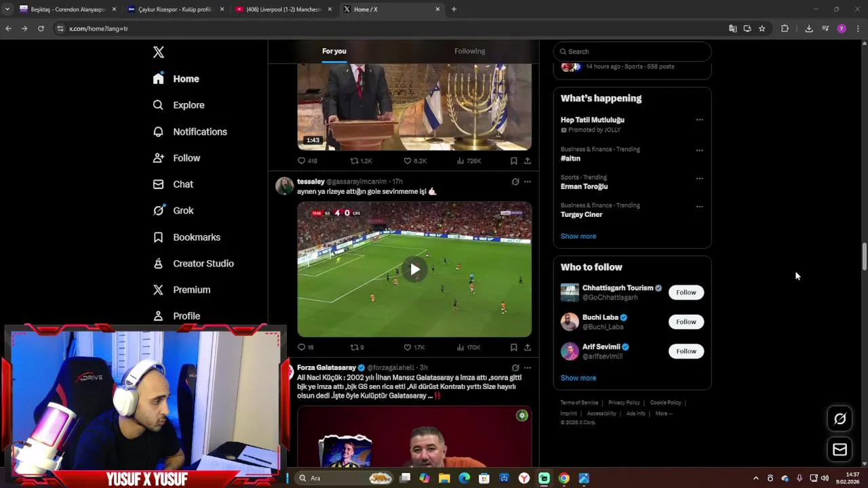Repost the post with 1.2K reposts
Screen dimensions: 868x488
361,161
